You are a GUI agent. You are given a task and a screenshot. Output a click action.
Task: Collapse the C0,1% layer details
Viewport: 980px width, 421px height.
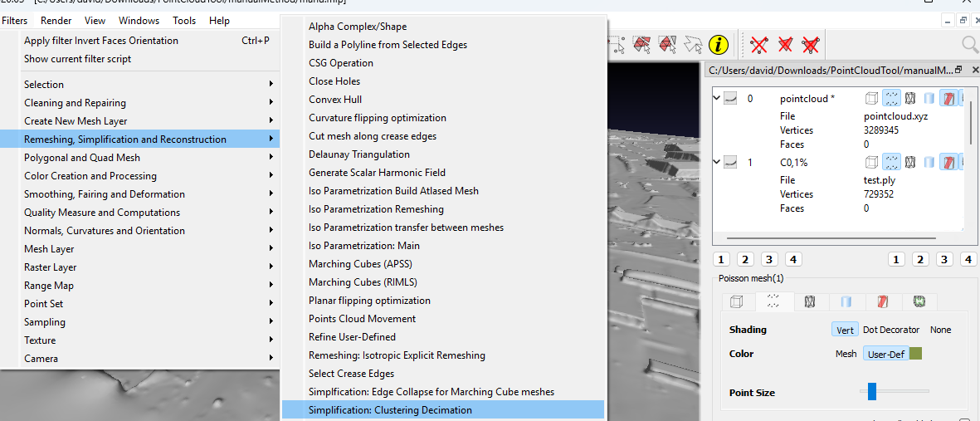pos(718,162)
